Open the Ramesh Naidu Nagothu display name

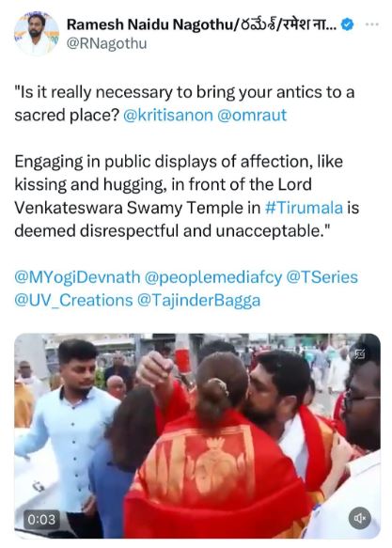201,24
